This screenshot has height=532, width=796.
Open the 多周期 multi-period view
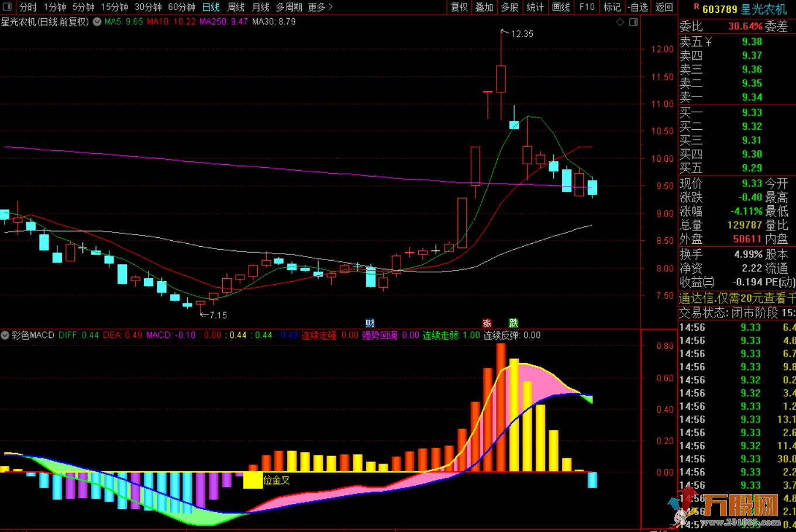coord(289,7)
